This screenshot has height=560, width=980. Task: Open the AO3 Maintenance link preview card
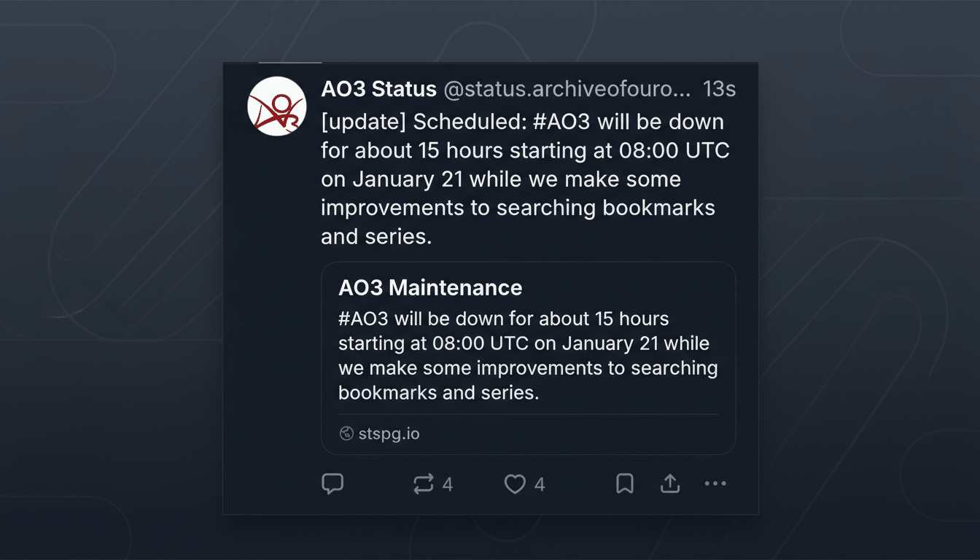(x=529, y=356)
